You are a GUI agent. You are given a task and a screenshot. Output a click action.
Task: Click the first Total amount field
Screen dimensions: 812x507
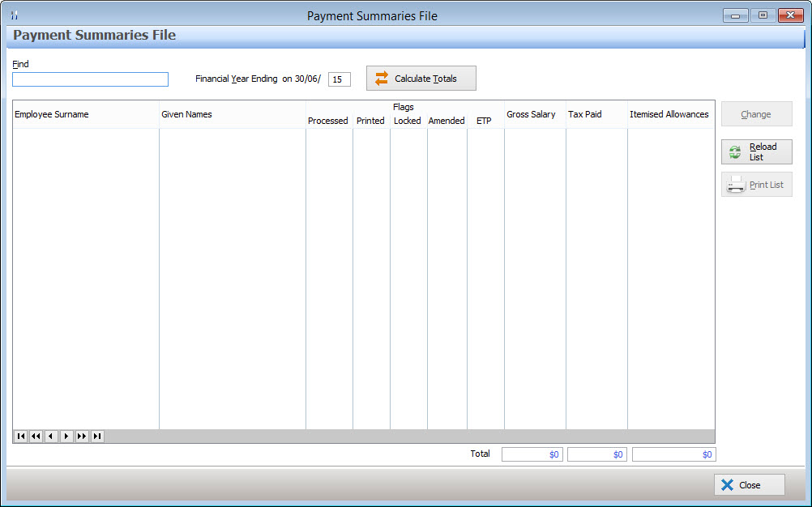(x=532, y=454)
